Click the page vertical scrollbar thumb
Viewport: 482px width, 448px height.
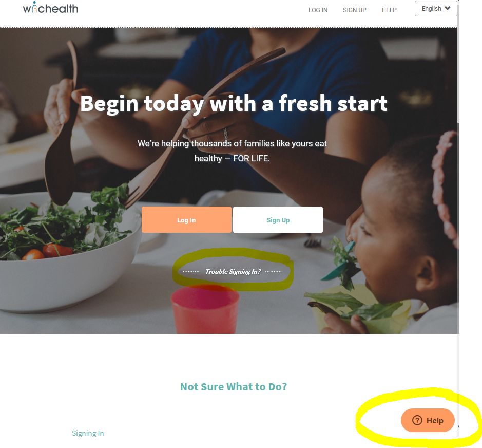[458, 62]
